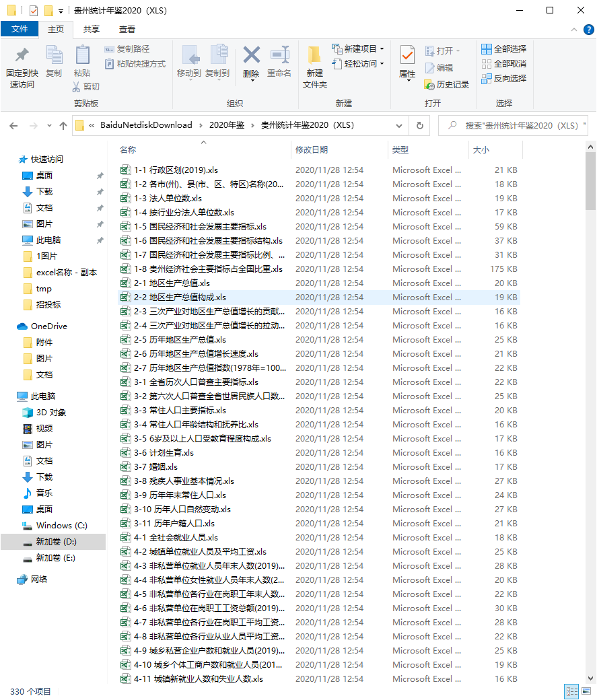Switch to the Share tab
This screenshot has height=700, width=597.
point(91,30)
